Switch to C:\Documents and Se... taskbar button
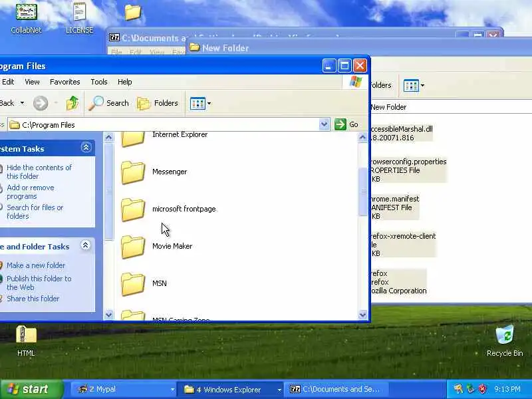532x399 pixels. click(x=336, y=389)
